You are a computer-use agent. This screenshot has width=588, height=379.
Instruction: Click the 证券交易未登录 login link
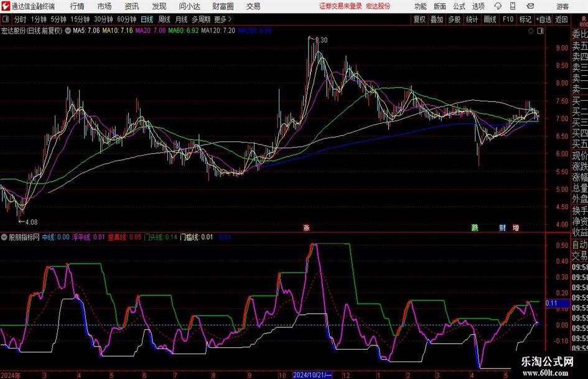(x=340, y=6)
